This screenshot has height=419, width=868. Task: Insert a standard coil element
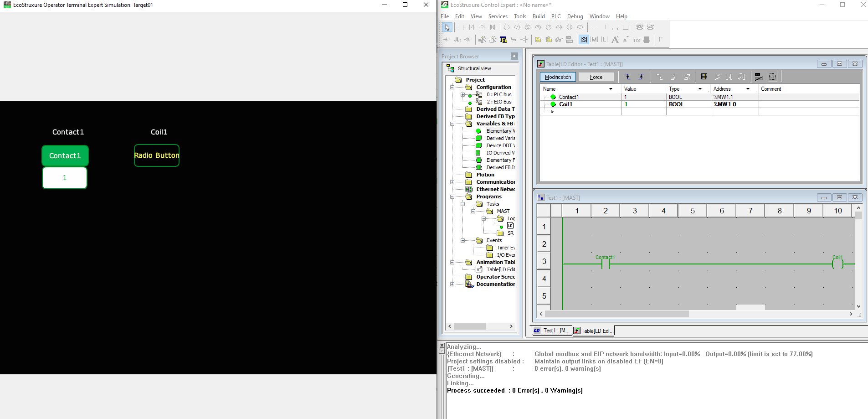click(506, 27)
